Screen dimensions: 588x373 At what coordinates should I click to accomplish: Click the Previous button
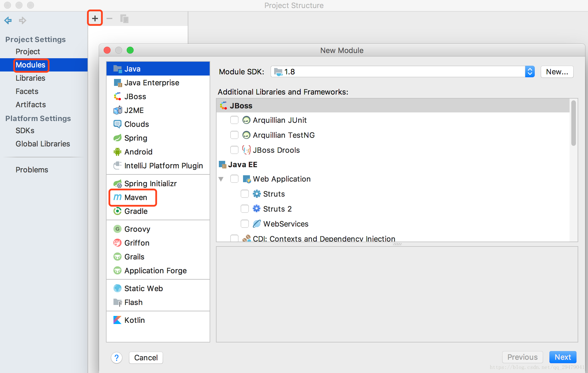(x=522, y=357)
